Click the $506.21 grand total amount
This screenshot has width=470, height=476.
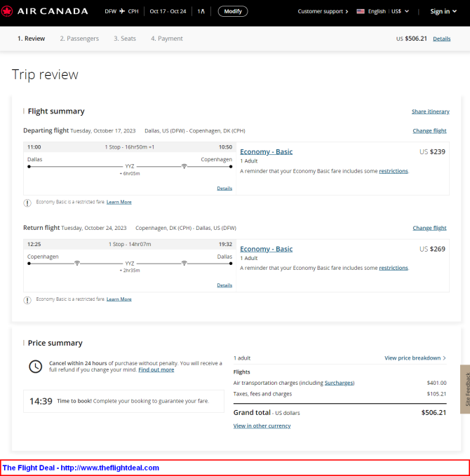click(434, 412)
